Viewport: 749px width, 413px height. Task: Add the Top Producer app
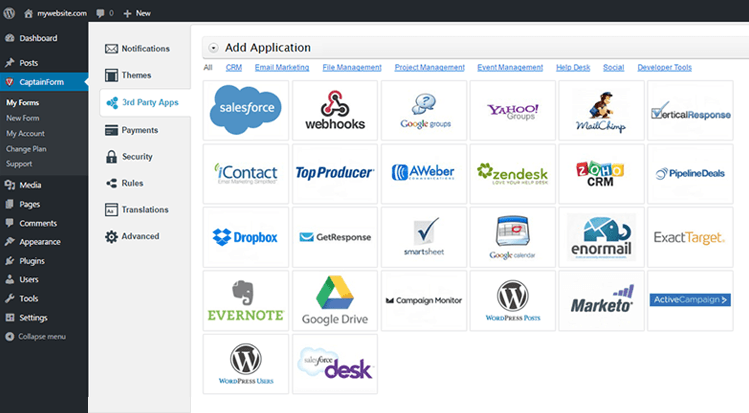pos(335,174)
